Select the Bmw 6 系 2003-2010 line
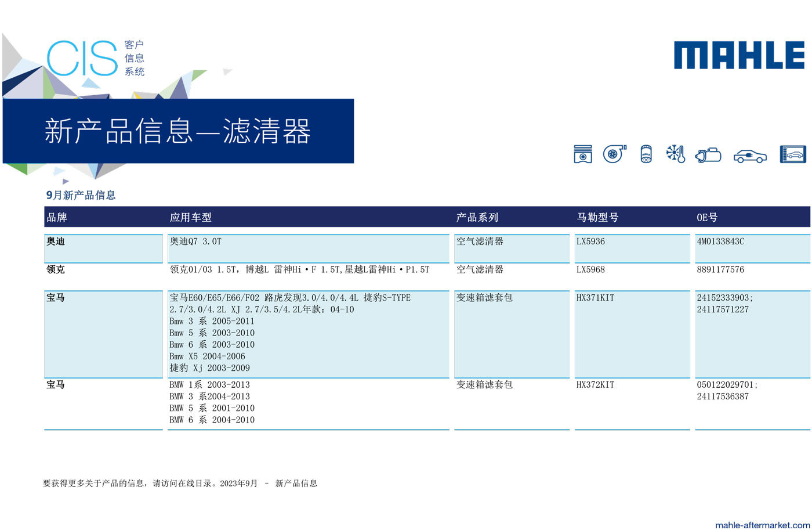This screenshot has height=530, width=812. pyautogui.click(x=212, y=344)
